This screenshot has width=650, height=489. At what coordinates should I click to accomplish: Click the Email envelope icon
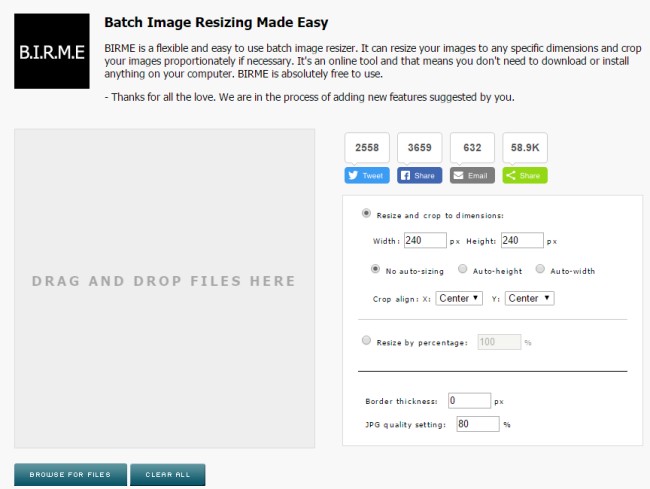[458, 175]
